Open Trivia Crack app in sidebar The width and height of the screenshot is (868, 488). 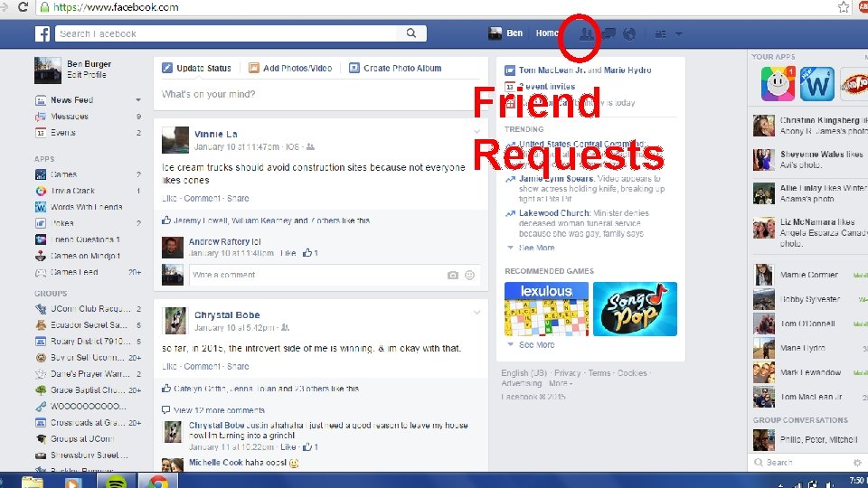click(72, 191)
